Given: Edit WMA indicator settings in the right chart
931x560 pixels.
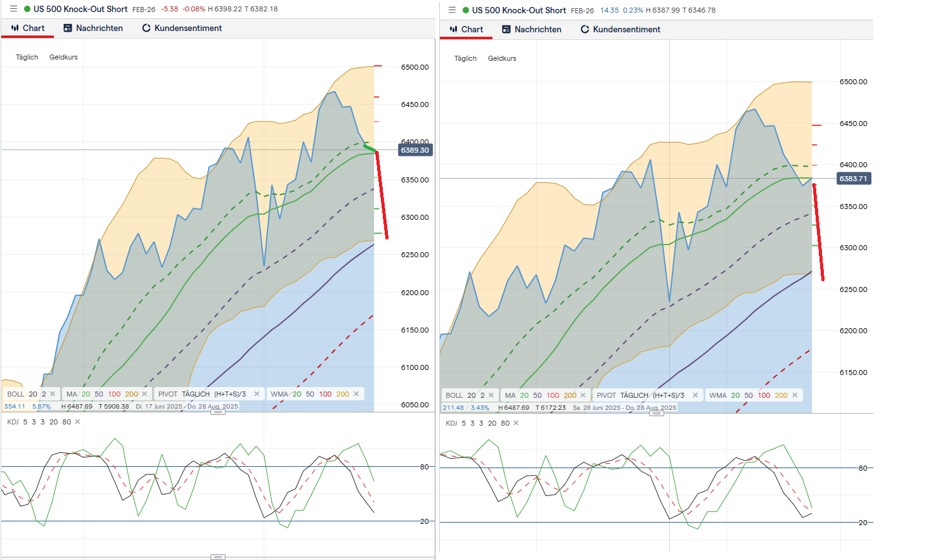Looking at the screenshot, I should point(717,395).
